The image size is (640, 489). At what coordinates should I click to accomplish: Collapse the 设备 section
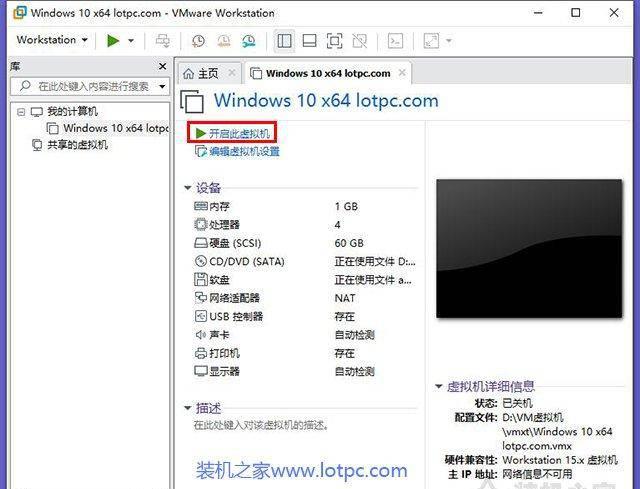187,188
